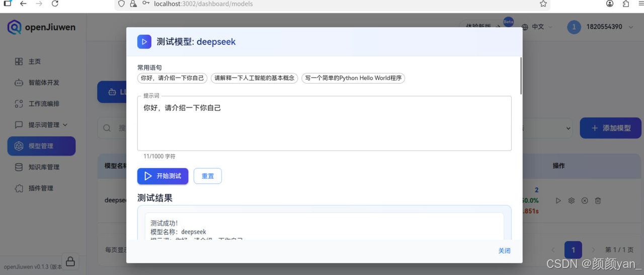Click the trash delete icon in deepseek row
The width and height of the screenshot is (644, 275).
[598, 200]
